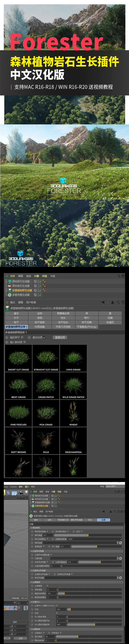Screen dimensions: 129x644
Task: Select the highlighted yellow 多重植物群生成器 object
Action: click(x=22, y=290)
